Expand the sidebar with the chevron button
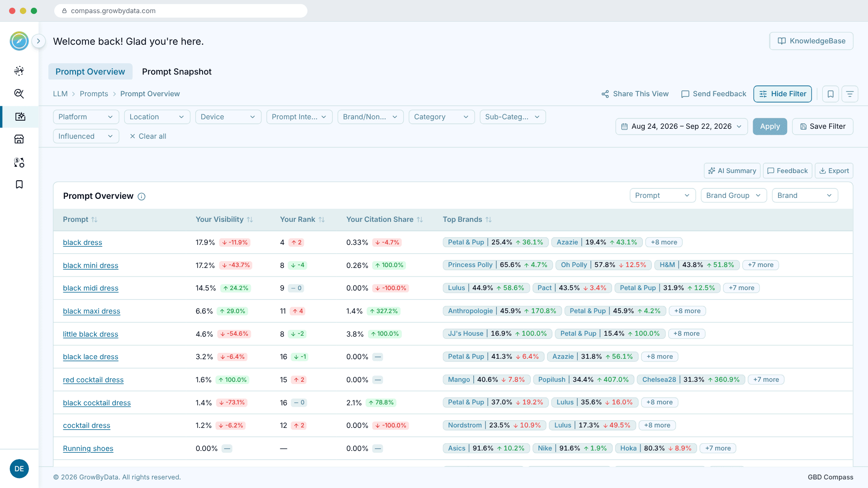This screenshot has width=868, height=488. pyautogui.click(x=39, y=41)
